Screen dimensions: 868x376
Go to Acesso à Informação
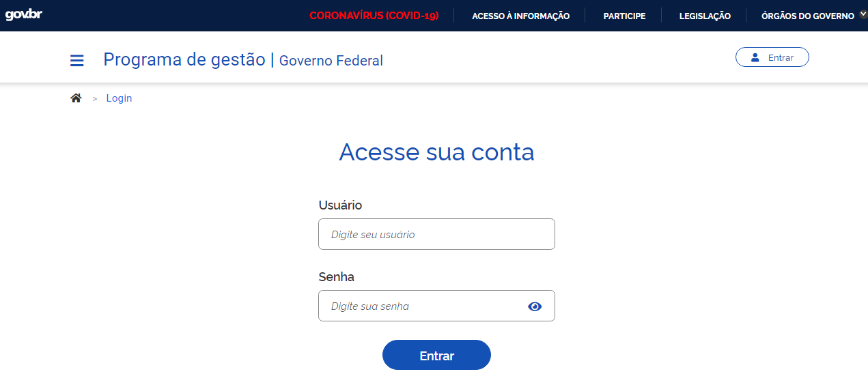(520, 16)
